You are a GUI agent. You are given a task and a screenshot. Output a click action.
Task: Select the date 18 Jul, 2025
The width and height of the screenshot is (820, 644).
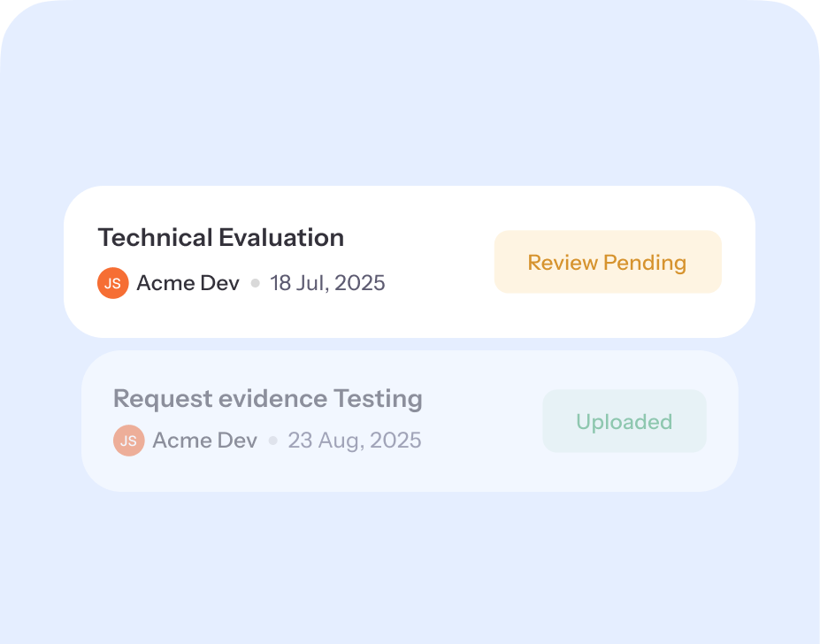point(327,283)
